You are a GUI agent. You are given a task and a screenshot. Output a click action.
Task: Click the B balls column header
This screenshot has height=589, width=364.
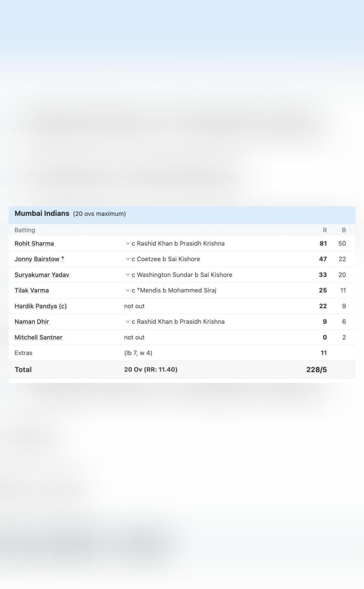(344, 230)
